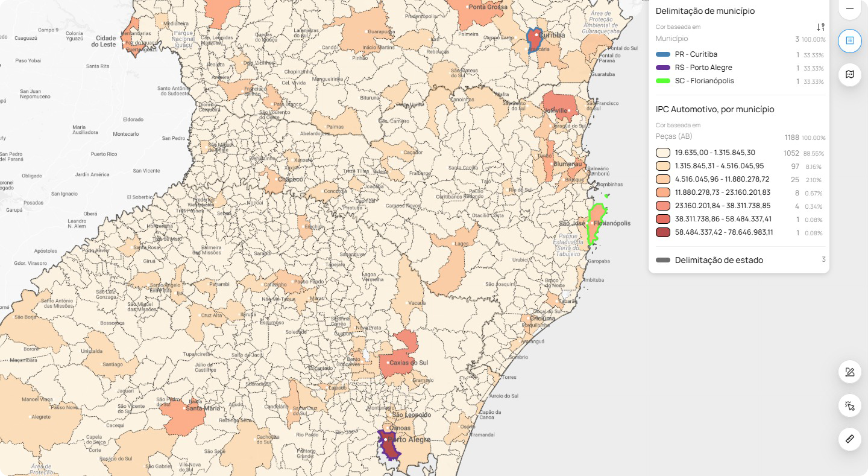868x476 pixels.
Task: Click the Município attribute label
Action: (671, 39)
